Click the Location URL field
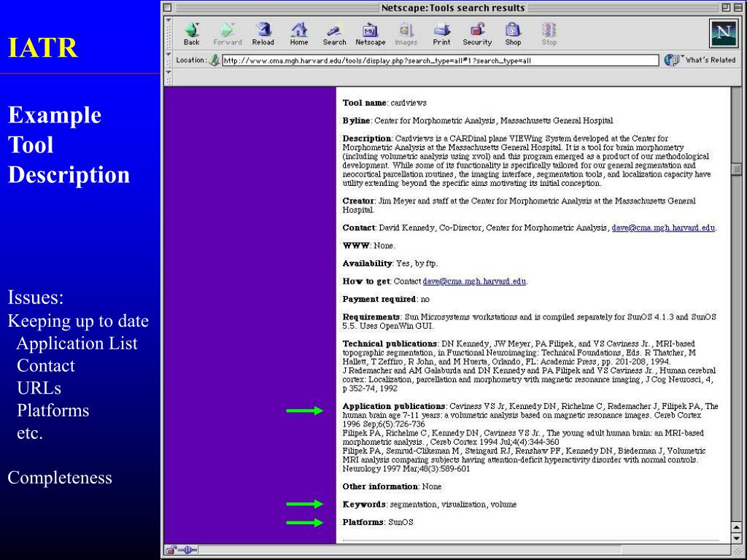 [440, 61]
